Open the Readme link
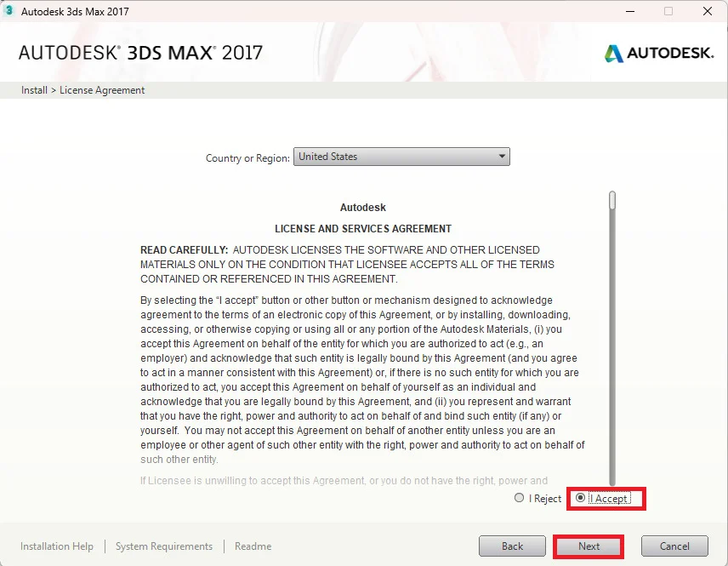 253,546
